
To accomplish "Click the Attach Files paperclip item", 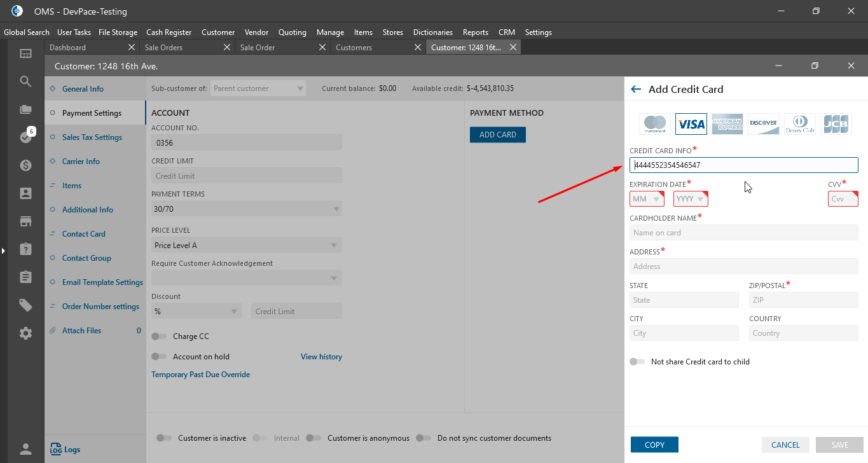I will click(95, 331).
